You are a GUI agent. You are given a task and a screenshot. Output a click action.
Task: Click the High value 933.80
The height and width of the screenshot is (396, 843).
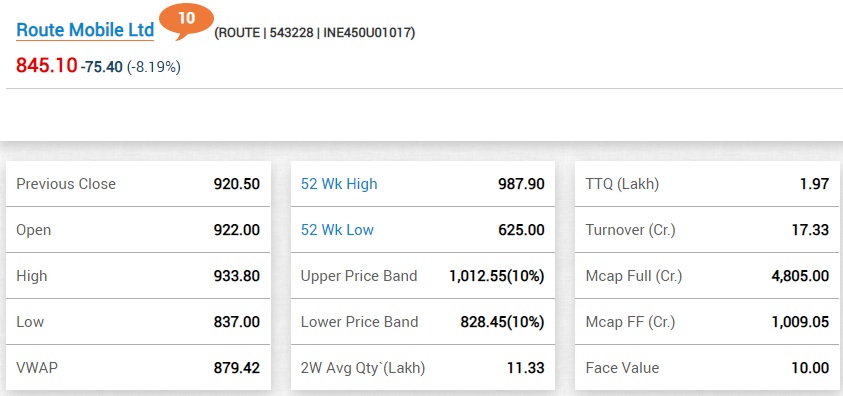tap(237, 276)
